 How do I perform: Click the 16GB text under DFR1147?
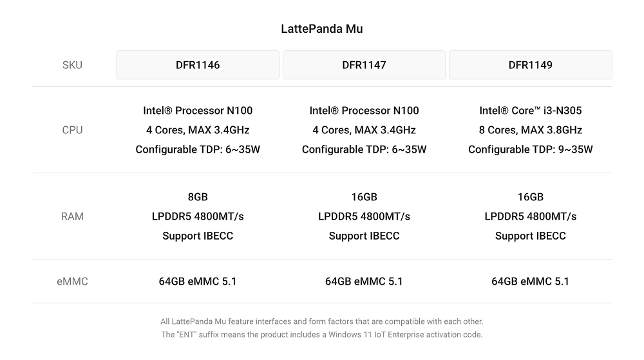(364, 197)
